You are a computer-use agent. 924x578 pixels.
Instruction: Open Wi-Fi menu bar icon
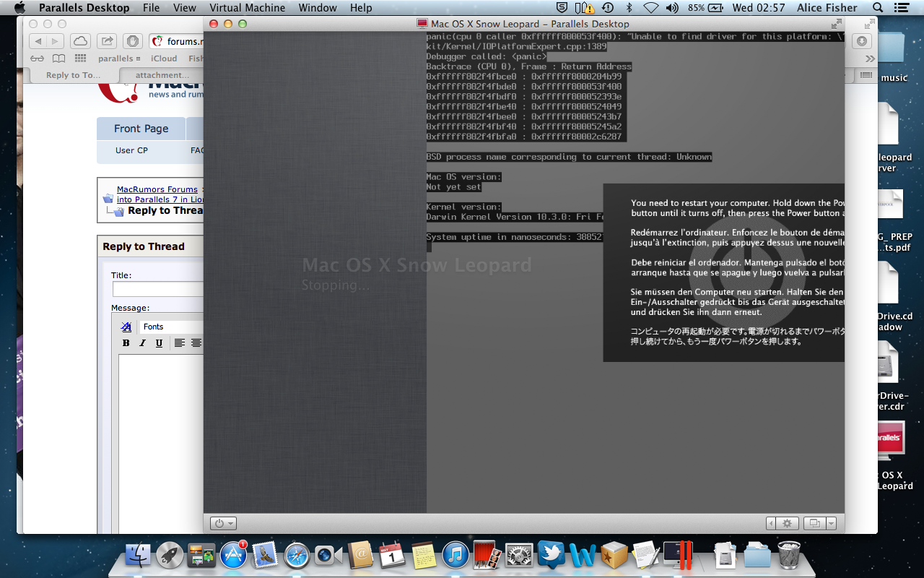click(x=650, y=8)
